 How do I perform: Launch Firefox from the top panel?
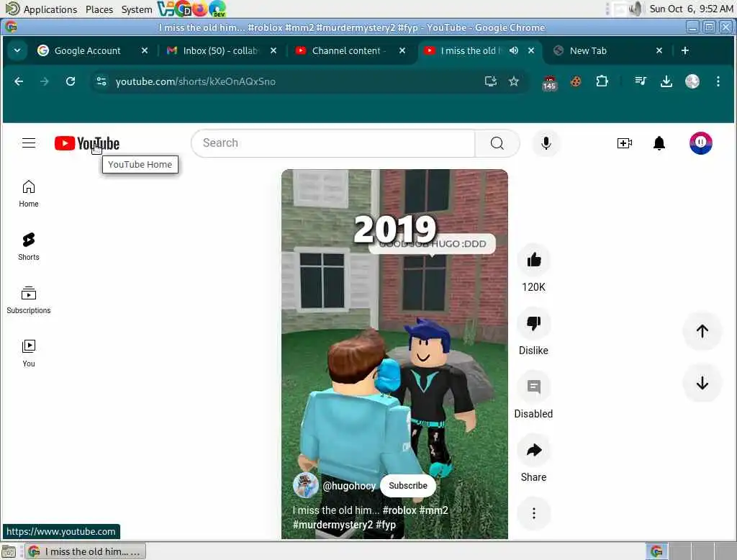tap(200, 9)
